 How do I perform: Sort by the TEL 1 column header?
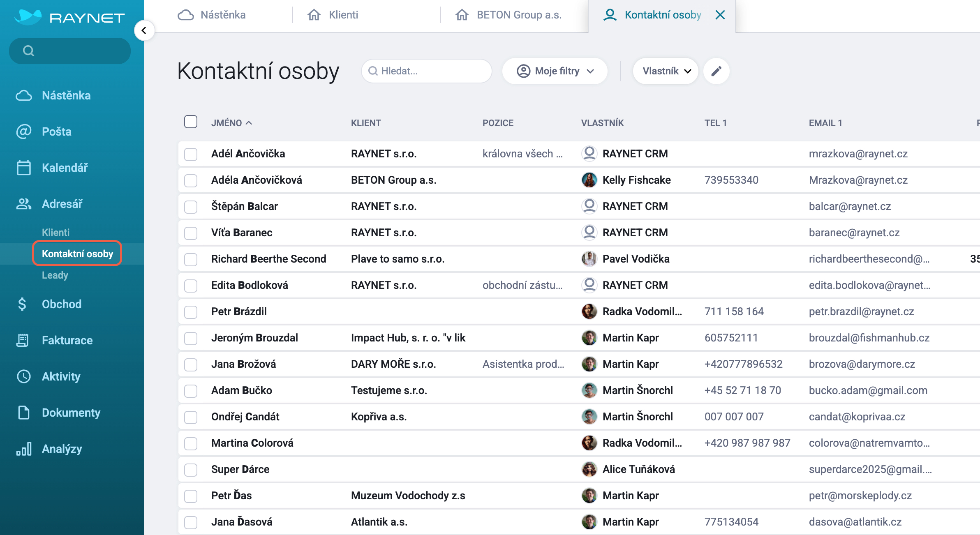716,123
